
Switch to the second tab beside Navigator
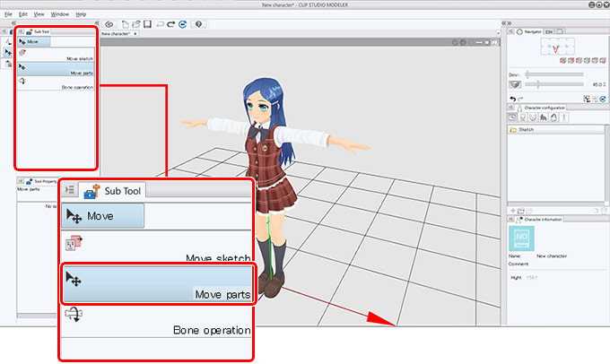[x=549, y=31]
